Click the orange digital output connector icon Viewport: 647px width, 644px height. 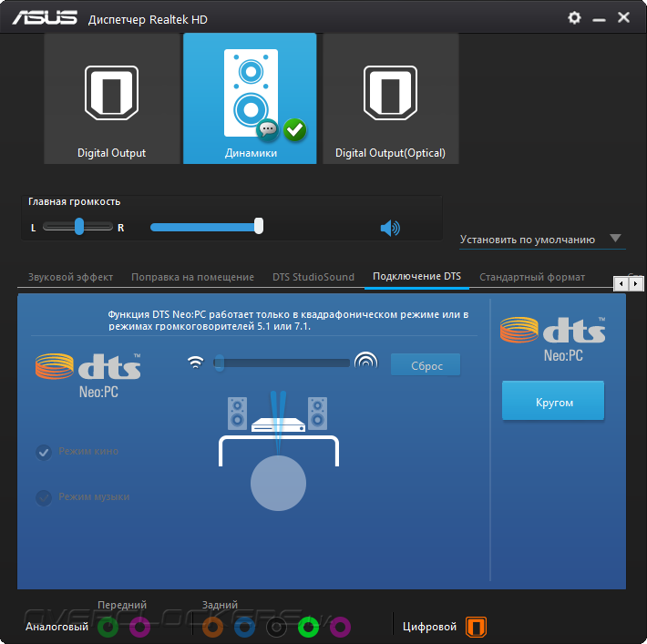coord(476,627)
